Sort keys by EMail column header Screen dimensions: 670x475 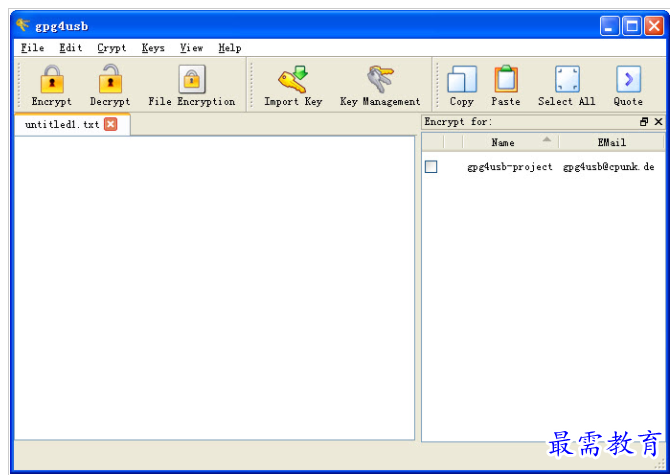tap(611, 142)
